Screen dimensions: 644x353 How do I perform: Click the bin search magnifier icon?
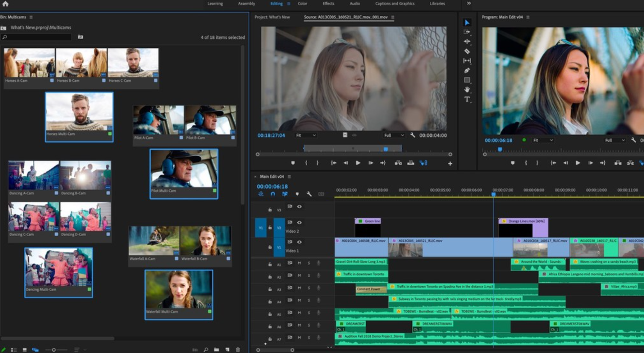[x=5, y=38]
